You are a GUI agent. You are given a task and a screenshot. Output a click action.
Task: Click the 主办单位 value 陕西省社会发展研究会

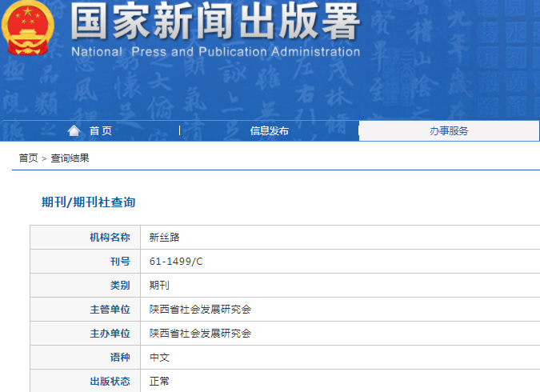pyautogui.click(x=200, y=334)
